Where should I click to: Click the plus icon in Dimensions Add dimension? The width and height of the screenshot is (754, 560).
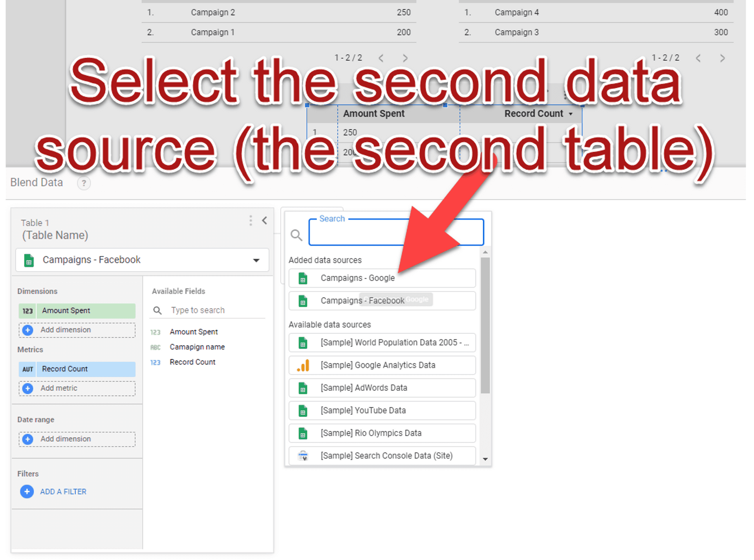(27, 330)
